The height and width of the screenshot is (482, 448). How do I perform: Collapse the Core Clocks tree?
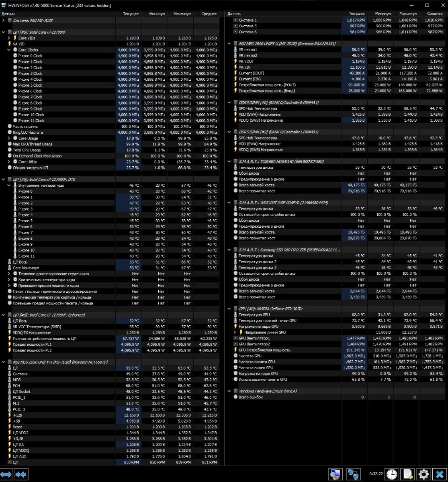9,50
